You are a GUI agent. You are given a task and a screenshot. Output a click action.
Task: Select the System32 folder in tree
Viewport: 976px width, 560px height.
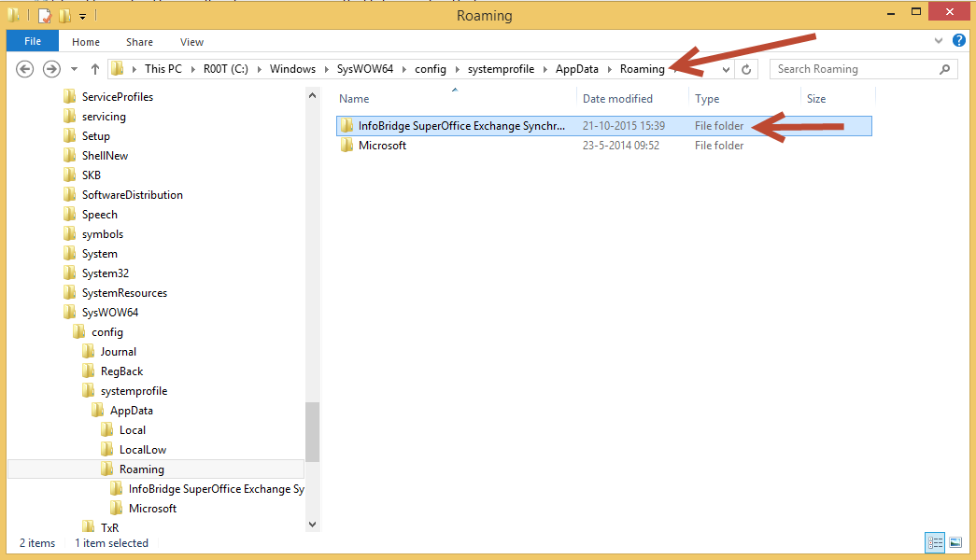tap(106, 273)
